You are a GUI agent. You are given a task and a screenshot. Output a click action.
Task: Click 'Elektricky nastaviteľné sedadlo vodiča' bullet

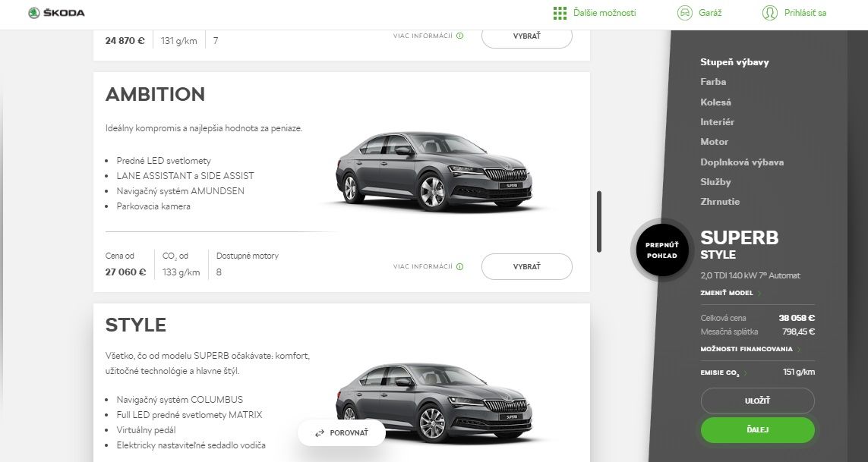coord(191,445)
